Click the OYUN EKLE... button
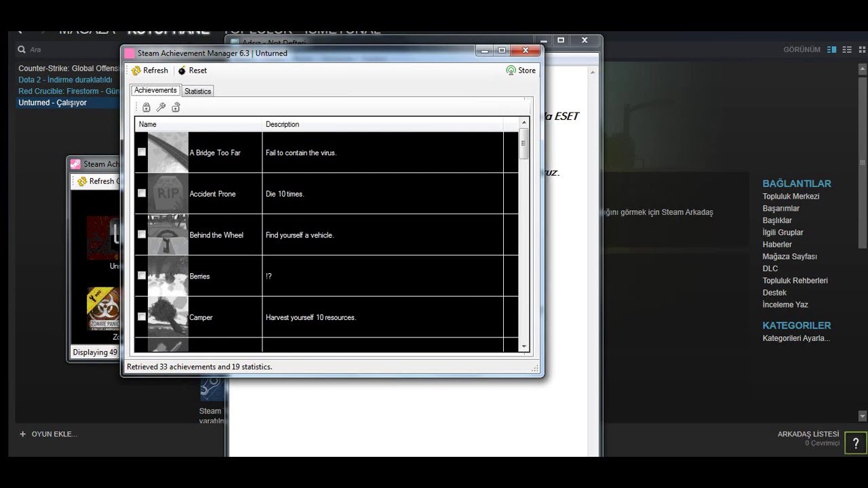 (x=54, y=434)
